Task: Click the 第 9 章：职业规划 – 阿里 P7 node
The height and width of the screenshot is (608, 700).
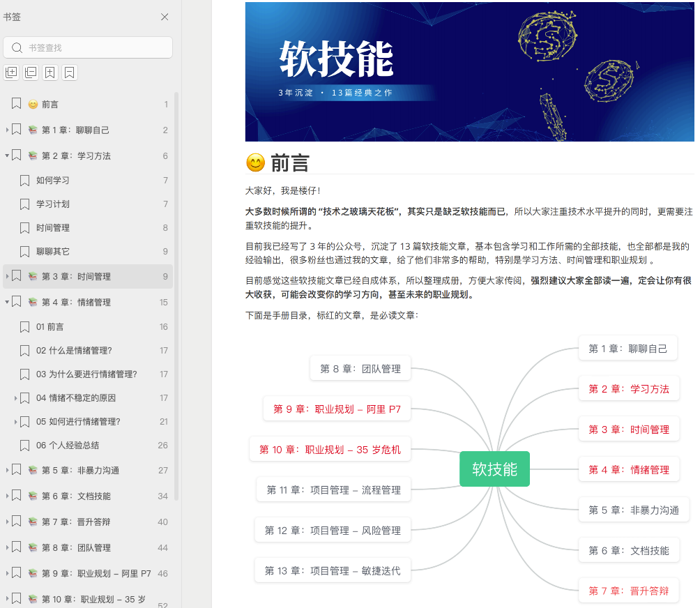Action: tap(337, 409)
